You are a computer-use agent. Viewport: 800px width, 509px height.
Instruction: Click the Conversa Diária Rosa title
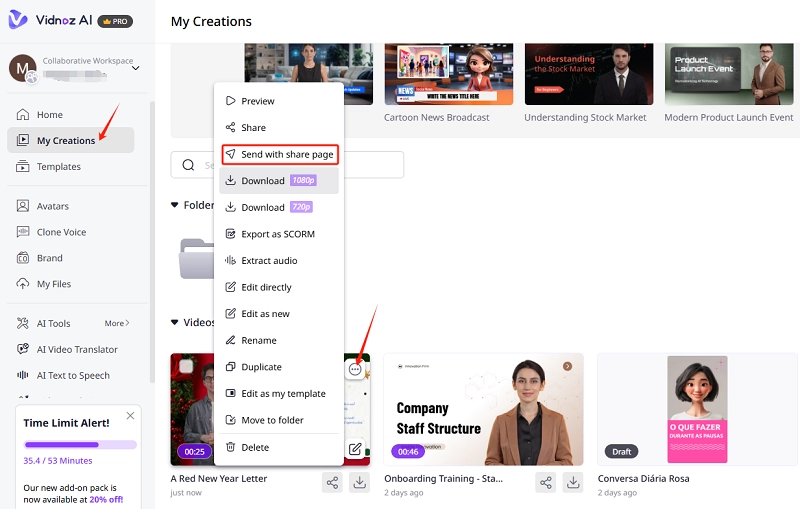[643, 478]
